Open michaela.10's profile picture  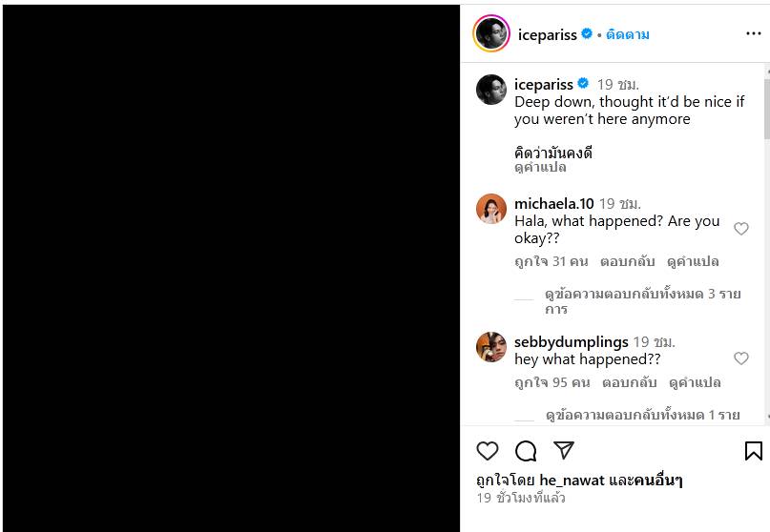(491, 208)
